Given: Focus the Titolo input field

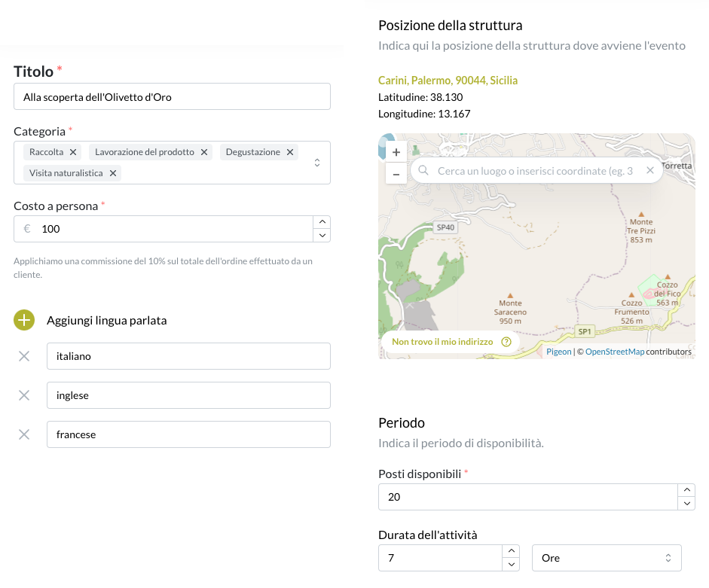Looking at the screenshot, I should click(172, 96).
